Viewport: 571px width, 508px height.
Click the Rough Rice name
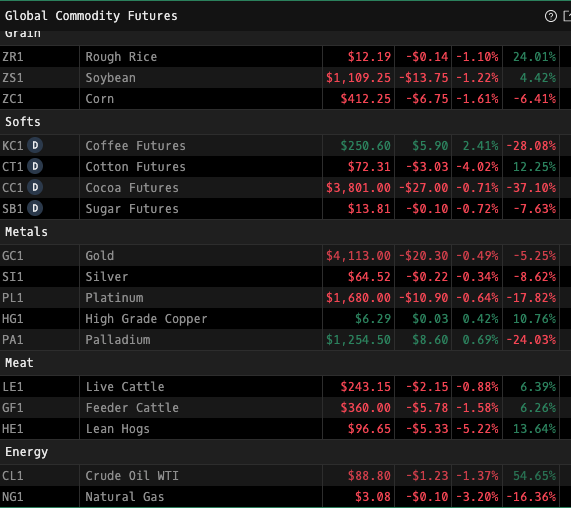[121, 57]
